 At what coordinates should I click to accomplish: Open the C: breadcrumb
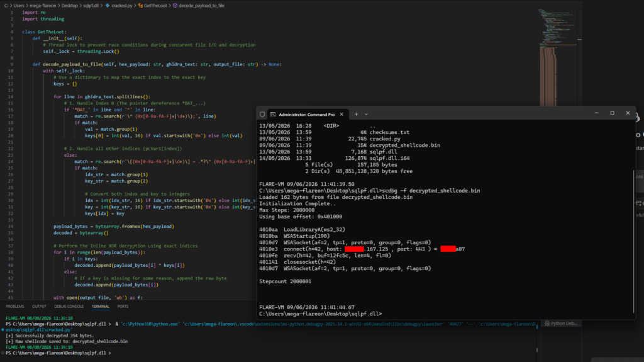pyautogui.click(x=6, y=6)
